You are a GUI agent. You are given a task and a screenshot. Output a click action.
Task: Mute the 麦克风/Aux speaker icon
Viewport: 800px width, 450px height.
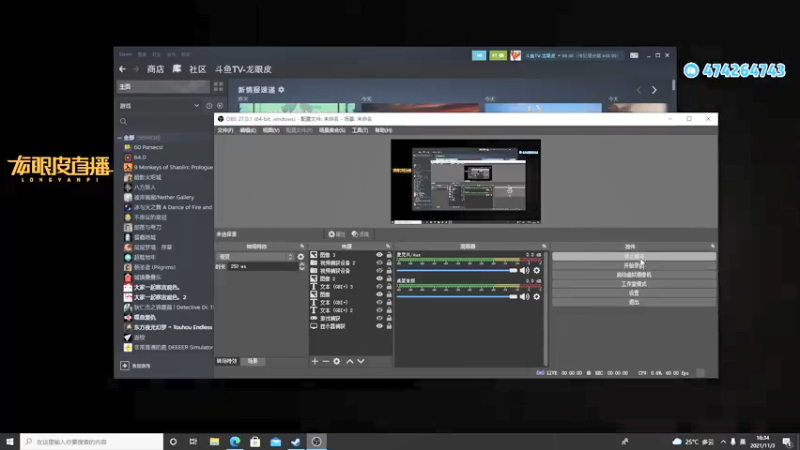pos(524,270)
